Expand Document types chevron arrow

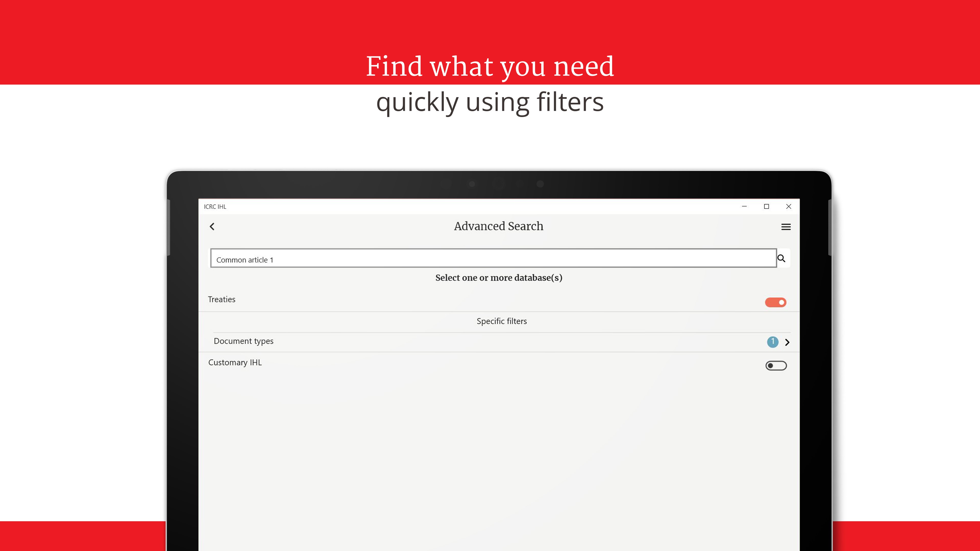tap(787, 342)
